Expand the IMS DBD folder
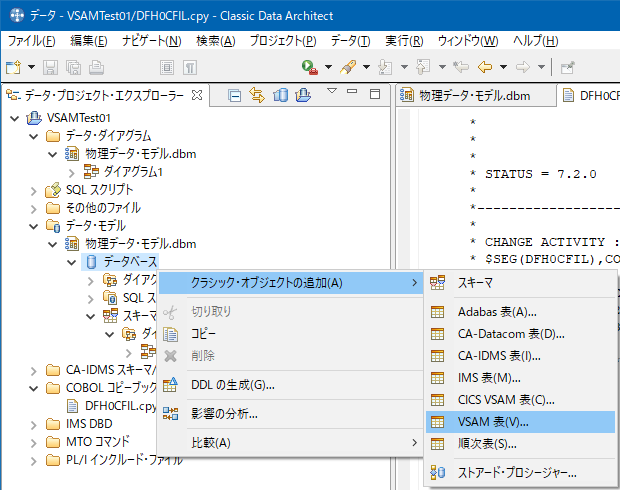620x490 pixels. (34, 424)
